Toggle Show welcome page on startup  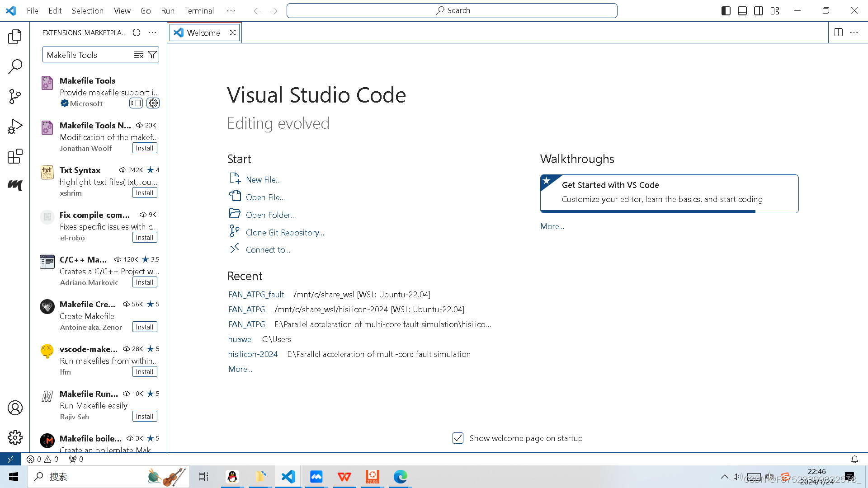(458, 438)
